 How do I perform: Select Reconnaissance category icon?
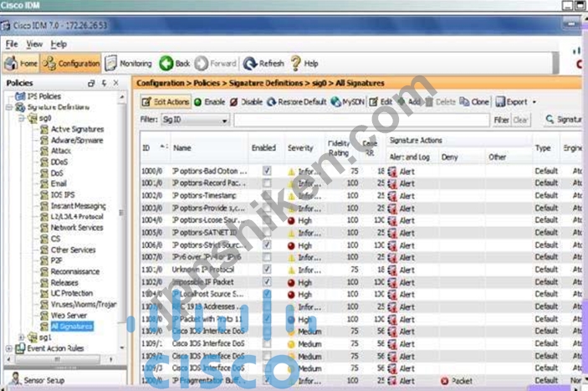point(44,271)
